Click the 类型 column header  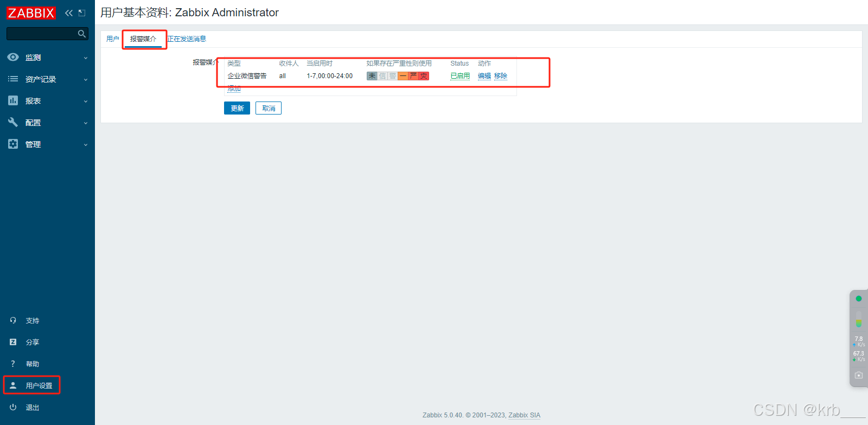click(x=234, y=64)
